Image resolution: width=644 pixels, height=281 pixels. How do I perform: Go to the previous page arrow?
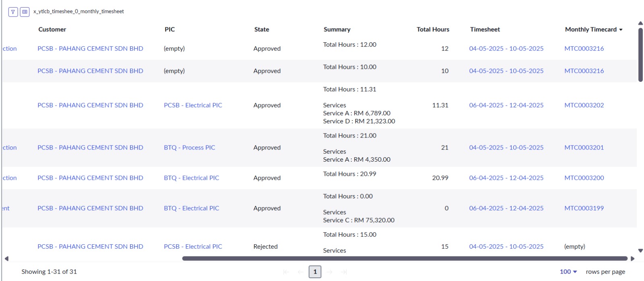(x=300, y=272)
